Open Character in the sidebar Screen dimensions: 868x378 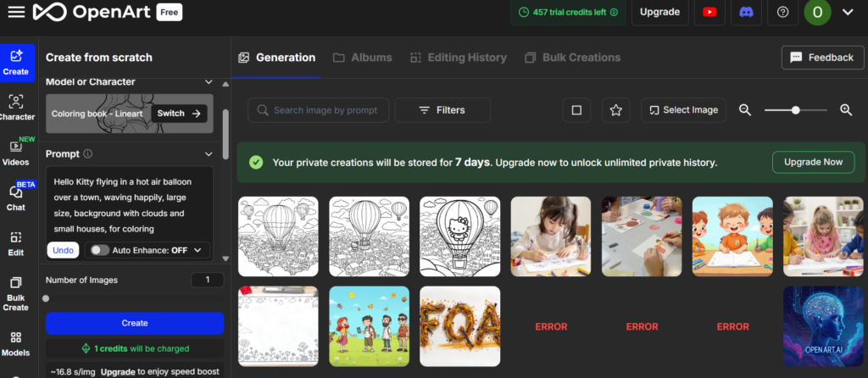(x=15, y=108)
